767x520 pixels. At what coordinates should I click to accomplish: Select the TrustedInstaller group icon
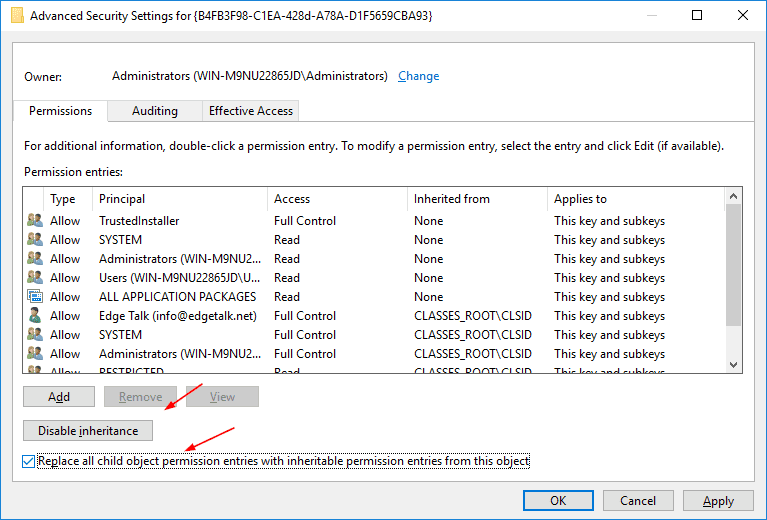tap(35, 220)
